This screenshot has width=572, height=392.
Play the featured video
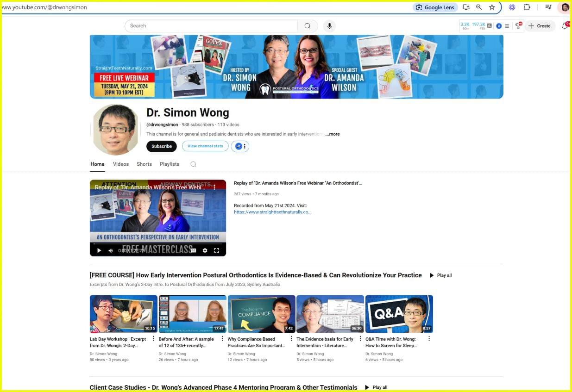[x=99, y=250]
